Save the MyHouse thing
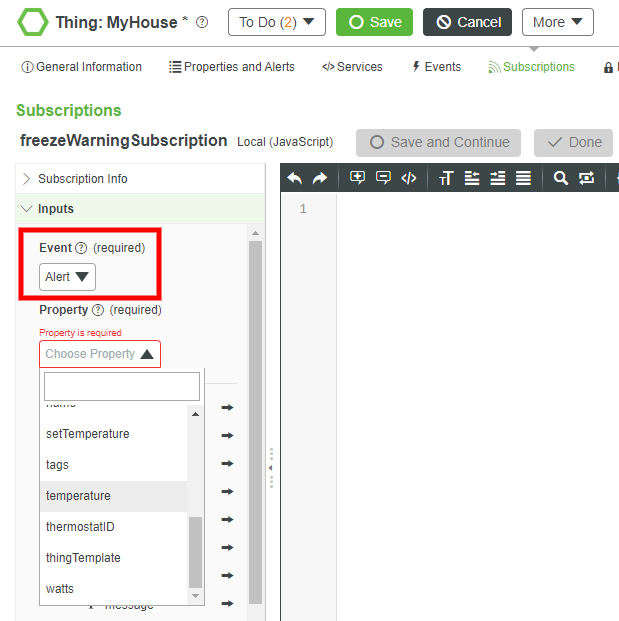Screen dimensions: 619x621 pyautogui.click(x=374, y=22)
